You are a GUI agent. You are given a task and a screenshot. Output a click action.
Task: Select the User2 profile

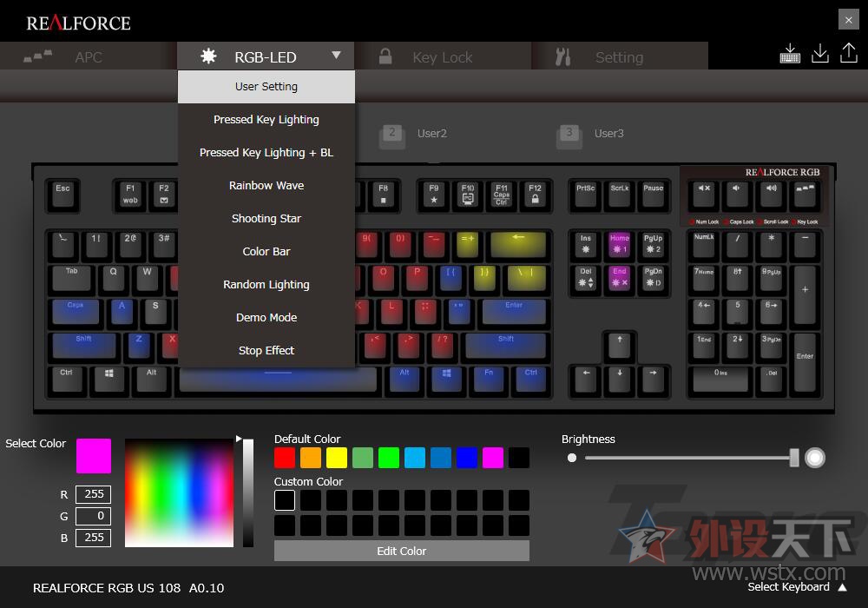tap(414, 134)
